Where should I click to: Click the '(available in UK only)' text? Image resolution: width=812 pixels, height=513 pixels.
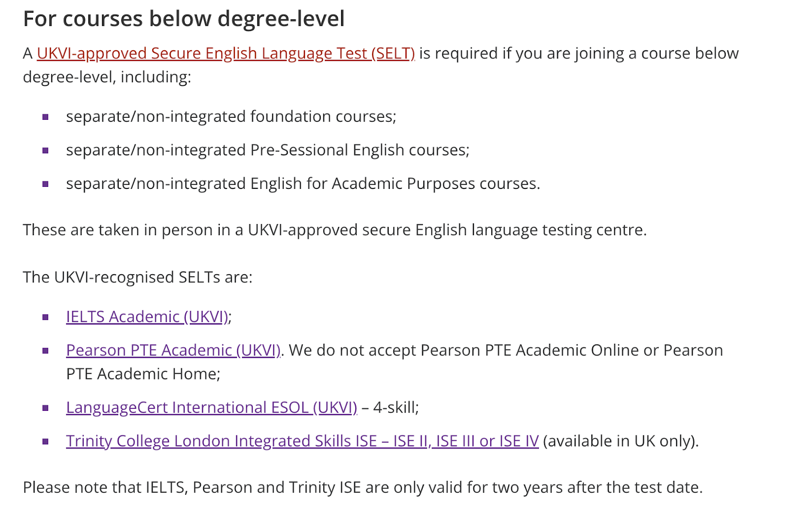pos(621,441)
